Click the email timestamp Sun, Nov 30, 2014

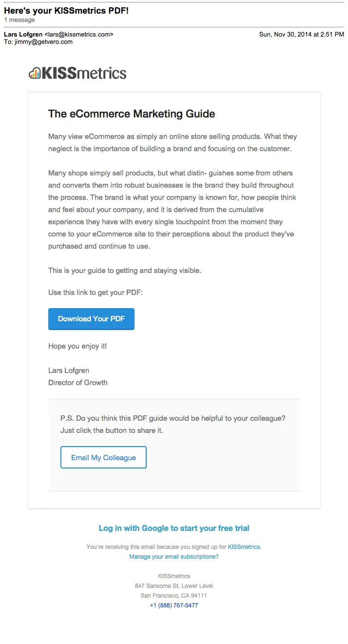[x=302, y=35]
